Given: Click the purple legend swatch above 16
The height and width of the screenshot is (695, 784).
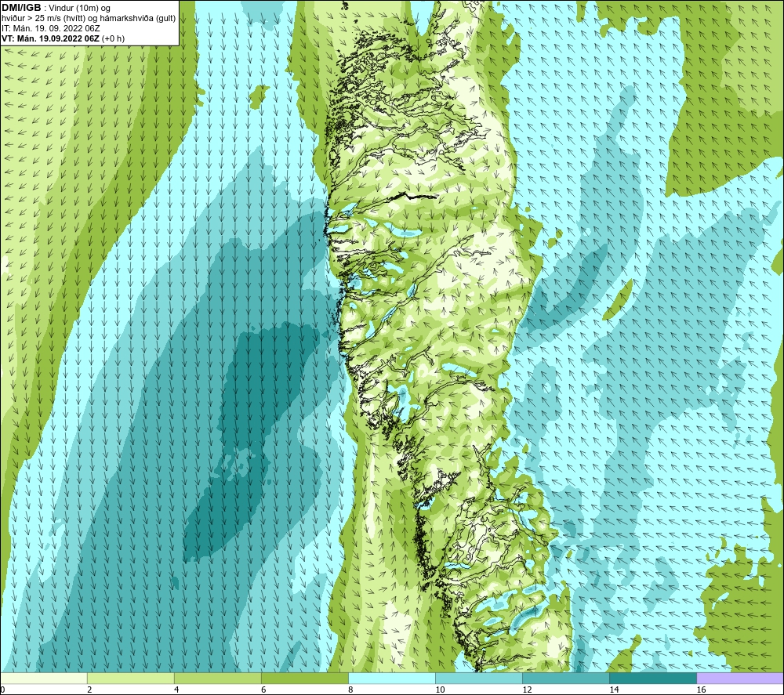Looking at the screenshot, I should 740,679.
